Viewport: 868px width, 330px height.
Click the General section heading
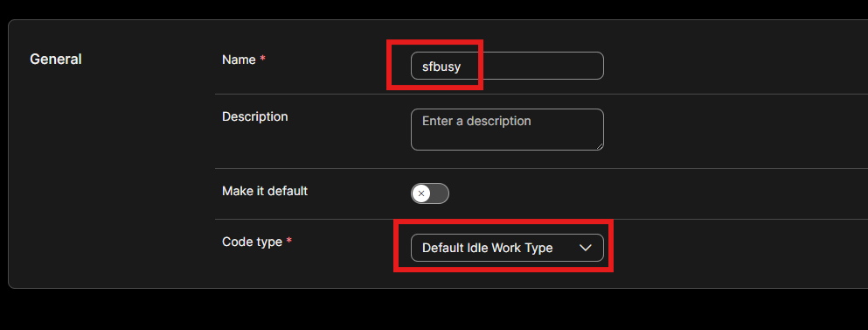coord(55,59)
